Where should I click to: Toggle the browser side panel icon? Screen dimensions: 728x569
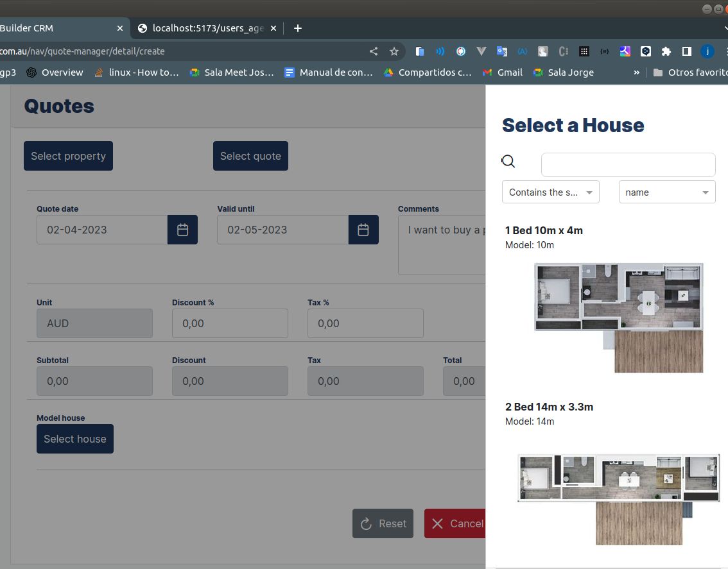tap(686, 51)
